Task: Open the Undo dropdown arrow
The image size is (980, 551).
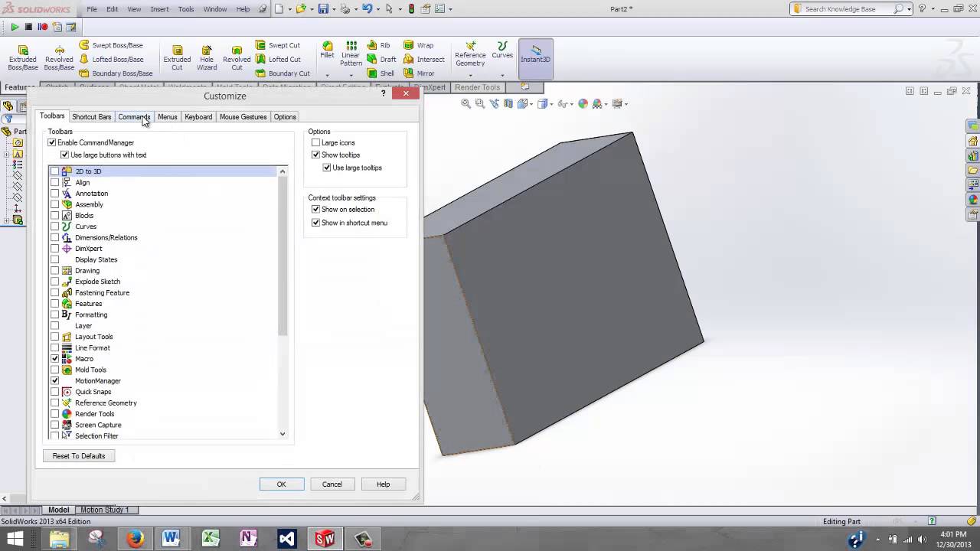Action: click(x=377, y=9)
